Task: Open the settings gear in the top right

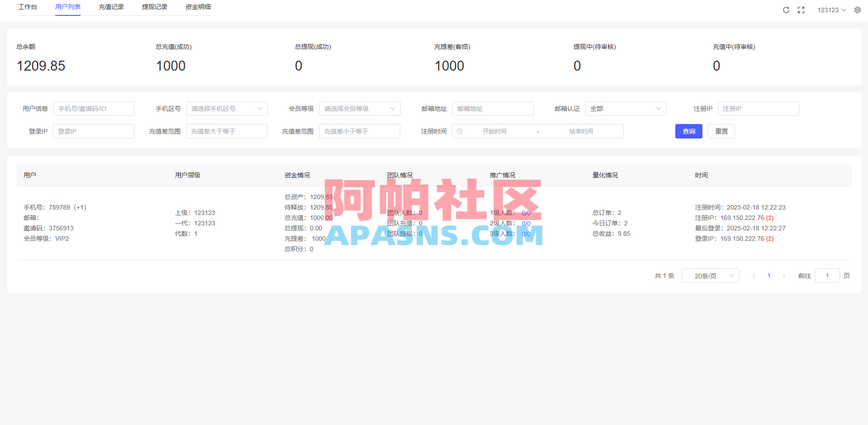Action: (857, 10)
